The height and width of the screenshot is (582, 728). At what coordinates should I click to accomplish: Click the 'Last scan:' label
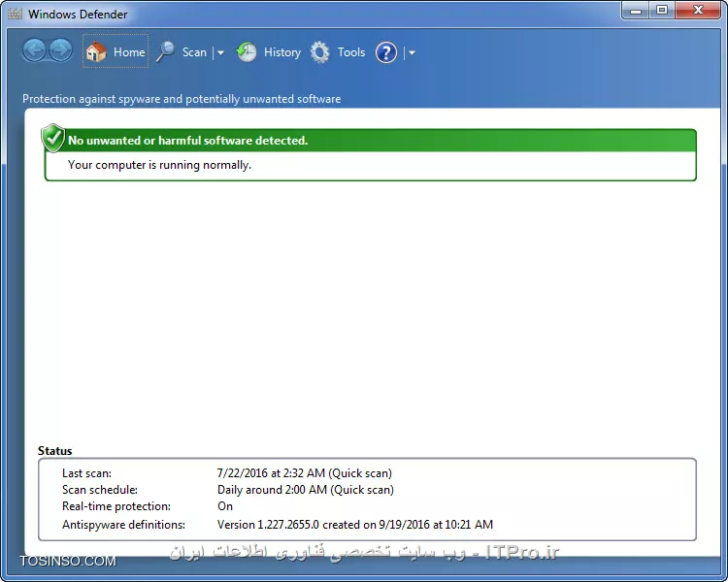[86, 473]
